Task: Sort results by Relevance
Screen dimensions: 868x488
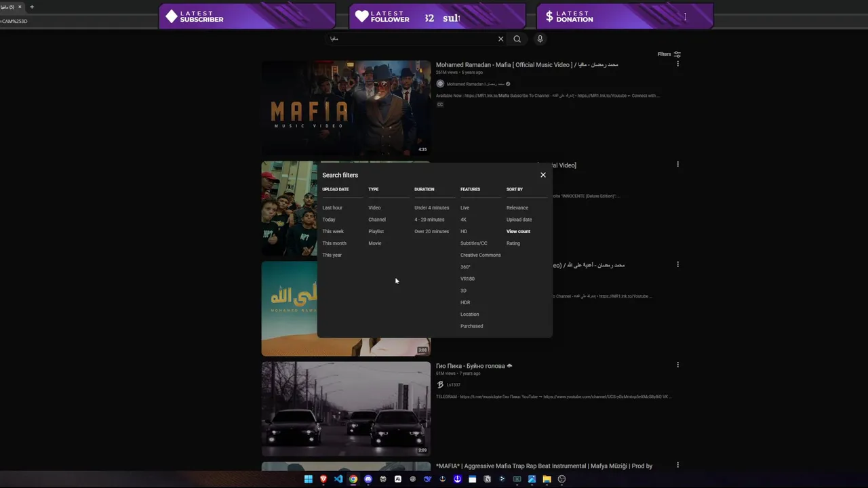Action: click(x=517, y=207)
